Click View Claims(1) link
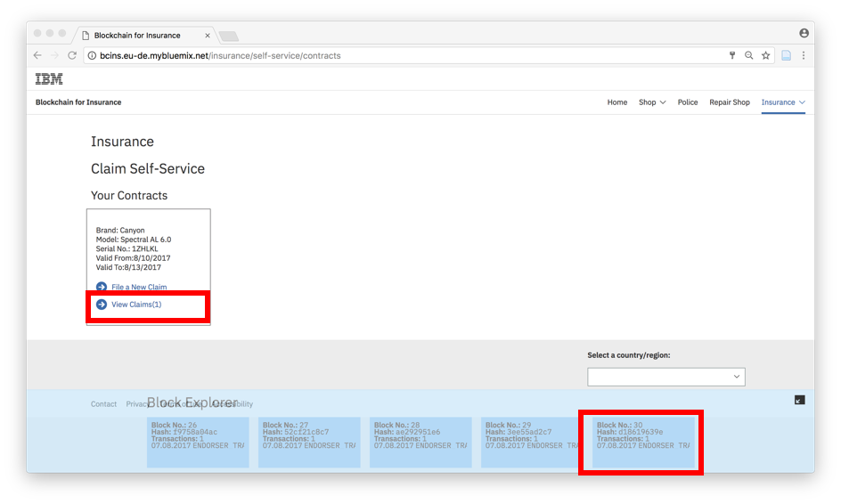Screen dimensions: 841x504 coord(136,305)
